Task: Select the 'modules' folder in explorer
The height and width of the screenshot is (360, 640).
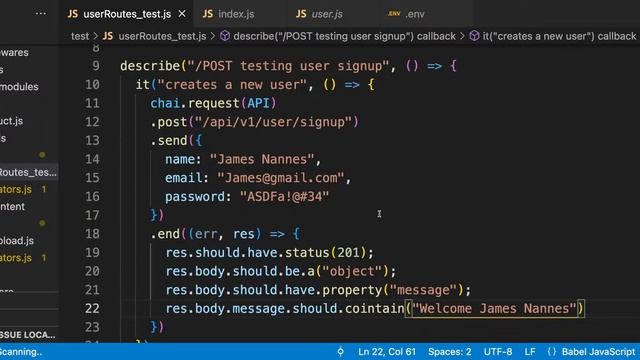Action: pyautogui.click(x=19, y=87)
